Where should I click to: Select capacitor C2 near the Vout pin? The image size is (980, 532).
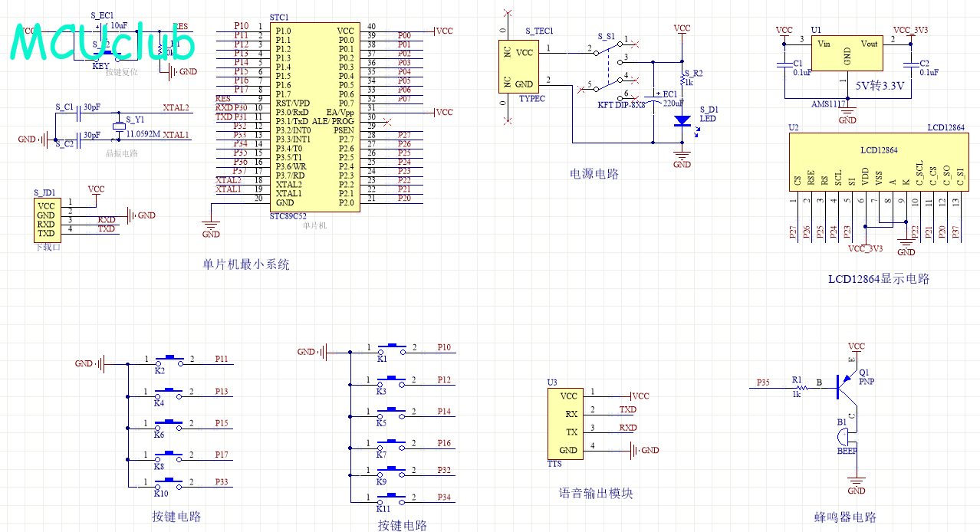pos(909,64)
